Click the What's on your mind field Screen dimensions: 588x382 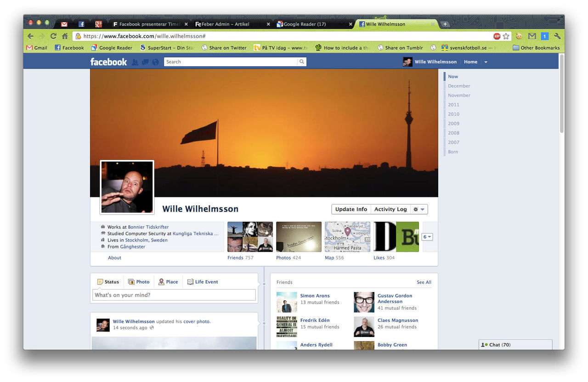coord(174,295)
